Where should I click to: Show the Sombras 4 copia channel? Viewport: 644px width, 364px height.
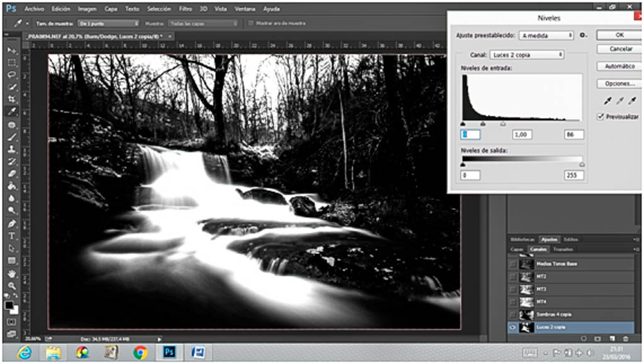tap(513, 314)
